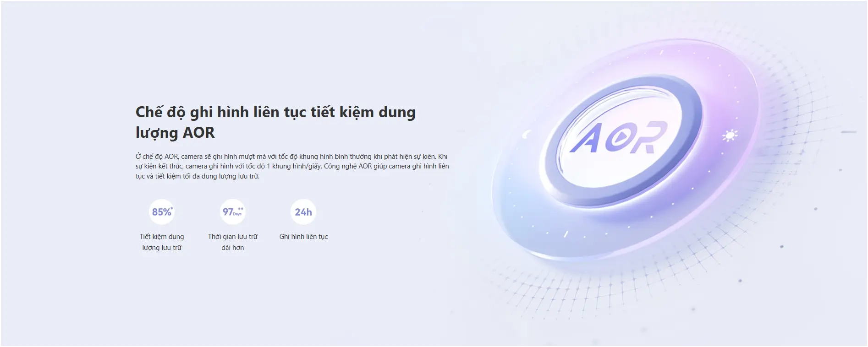Click the AOR description paragraph
Image resolution: width=868 pixels, height=347 pixels.
pos(292,166)
